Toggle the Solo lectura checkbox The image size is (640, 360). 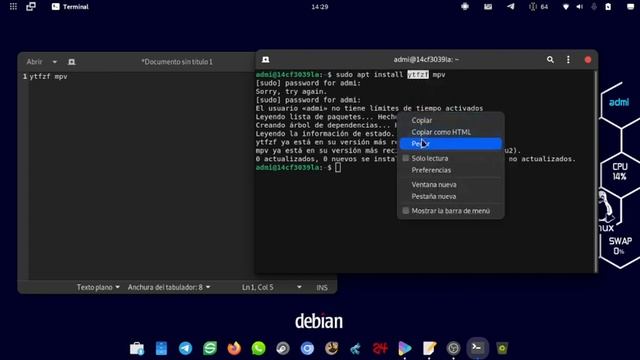click(x=406, y=158)
